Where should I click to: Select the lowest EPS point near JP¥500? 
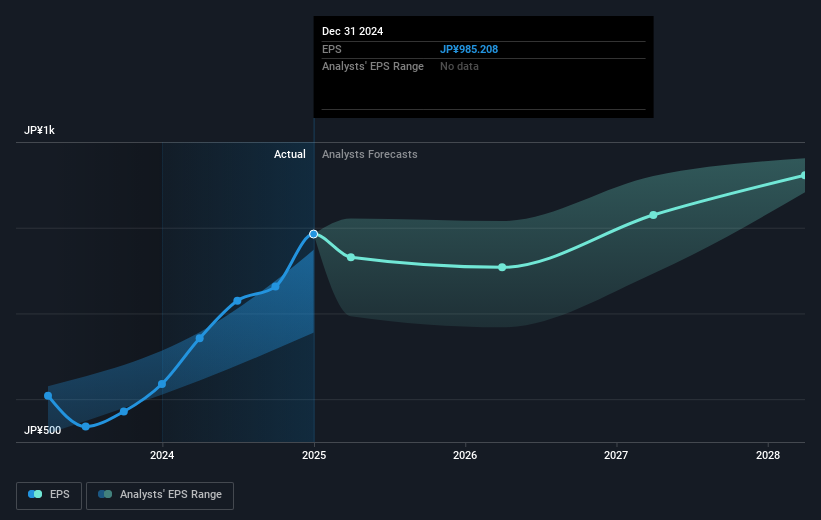86,427
